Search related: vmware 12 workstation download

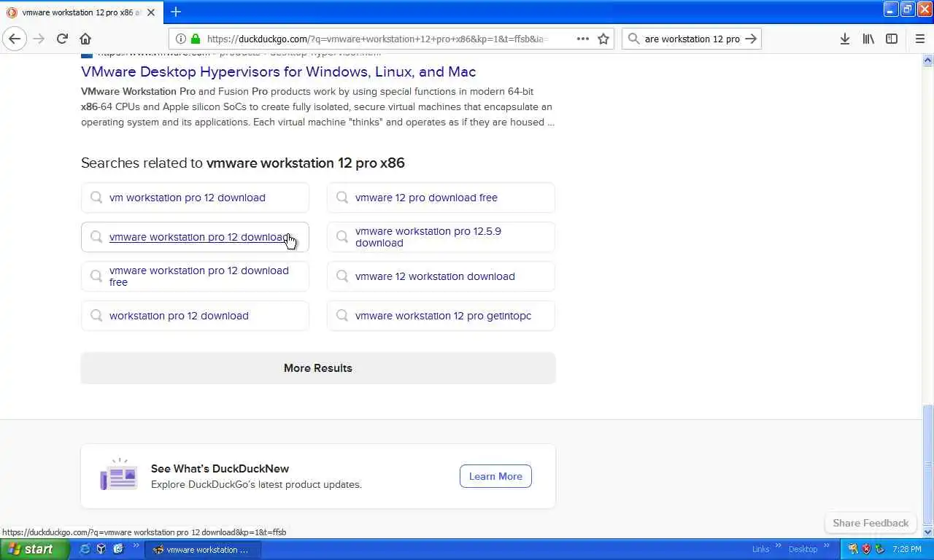click(x=441, y=276)
